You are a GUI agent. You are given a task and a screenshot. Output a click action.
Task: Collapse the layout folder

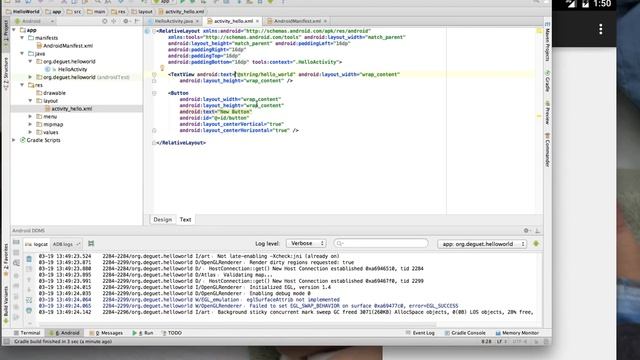click(30, 101)
